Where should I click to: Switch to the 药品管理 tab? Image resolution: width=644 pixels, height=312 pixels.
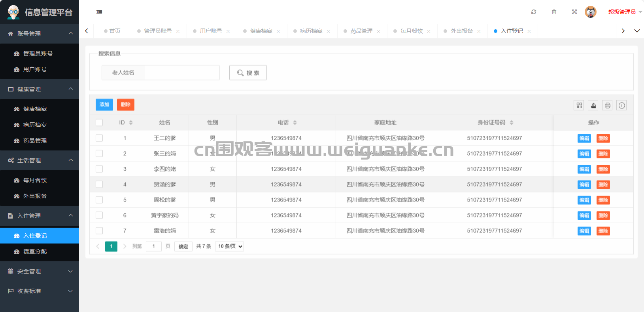[x=362, y=31]
